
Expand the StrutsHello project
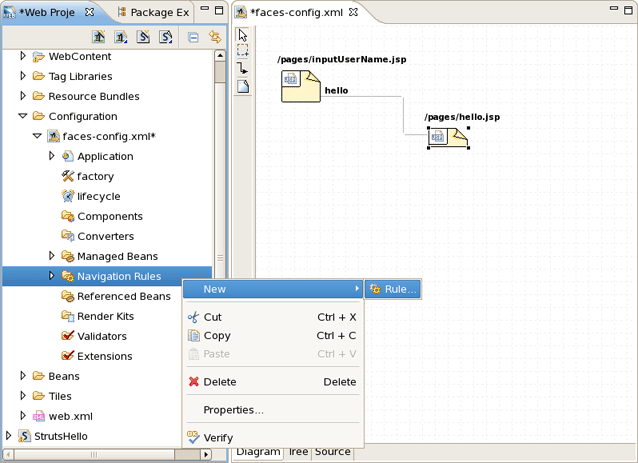click(9, 436)
